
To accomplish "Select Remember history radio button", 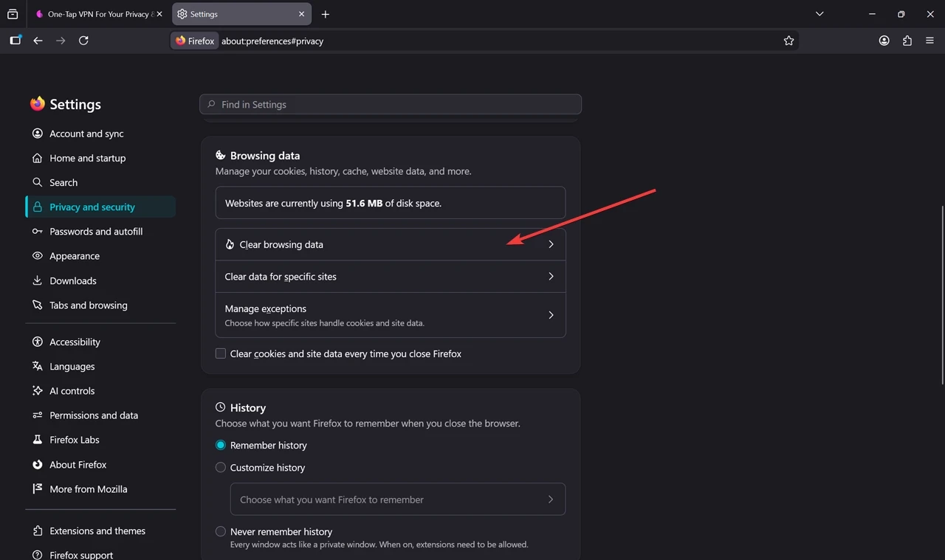I will pyautogui.click(x=221, y=445).
